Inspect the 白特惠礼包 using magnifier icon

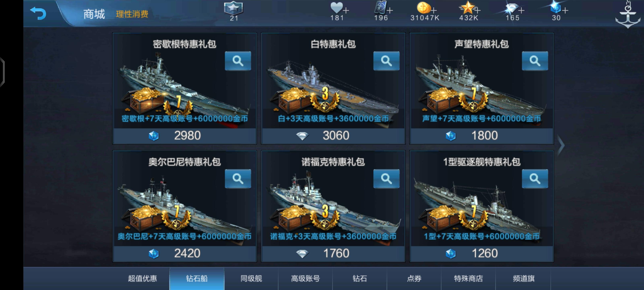pos(386,61)
